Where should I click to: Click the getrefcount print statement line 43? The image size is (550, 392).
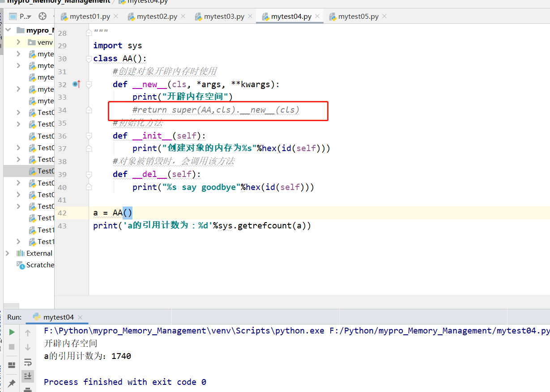click(x=202, y=226)
